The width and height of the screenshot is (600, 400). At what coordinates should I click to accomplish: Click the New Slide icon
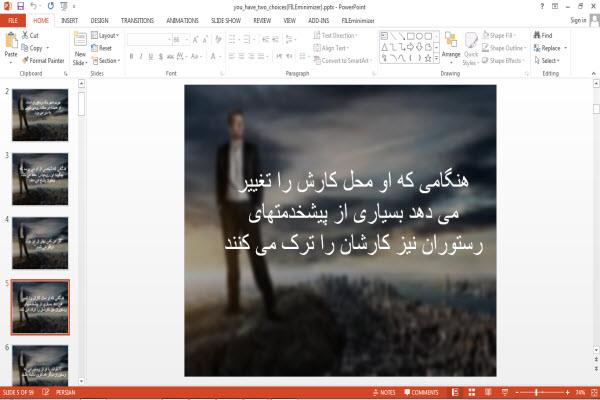80,39
